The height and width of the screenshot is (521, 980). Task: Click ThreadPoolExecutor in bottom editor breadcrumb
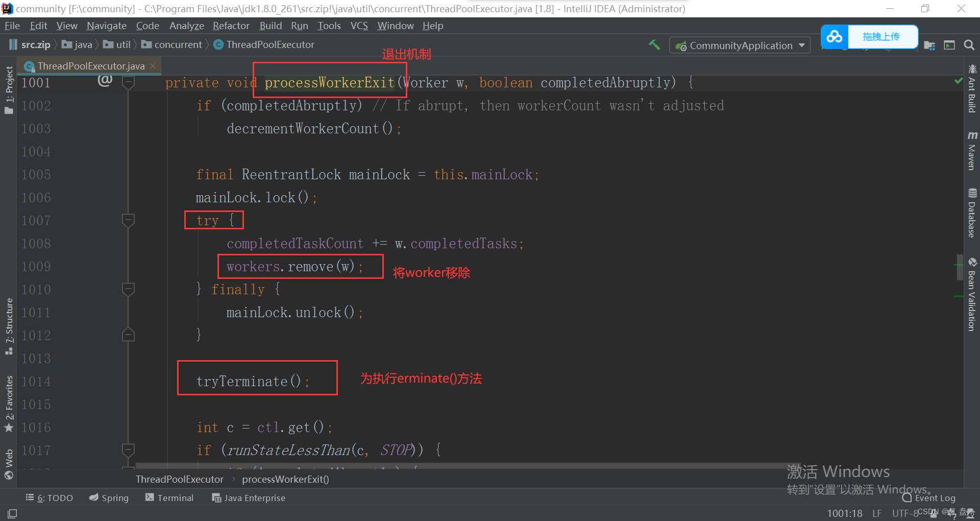pos(180,479)
